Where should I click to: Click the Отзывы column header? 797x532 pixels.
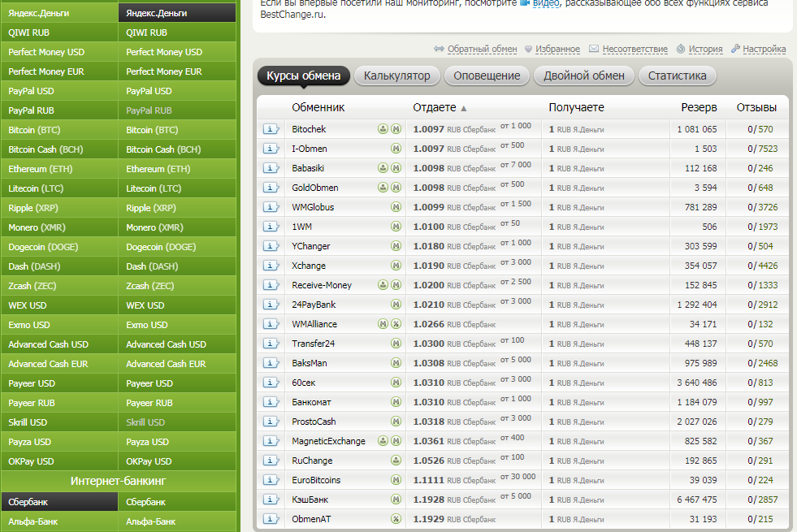click(x=756, y=107)
